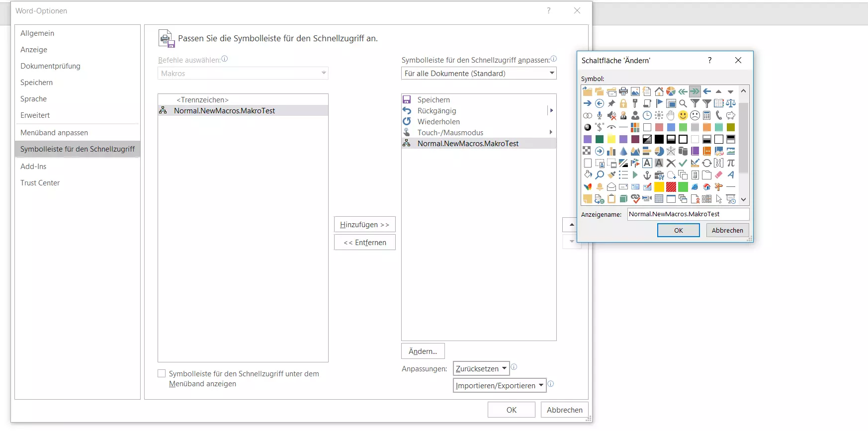Pick the yellow smiley face symbol
Viewport: 868px width, 431px height.
[x=683, y=115]
